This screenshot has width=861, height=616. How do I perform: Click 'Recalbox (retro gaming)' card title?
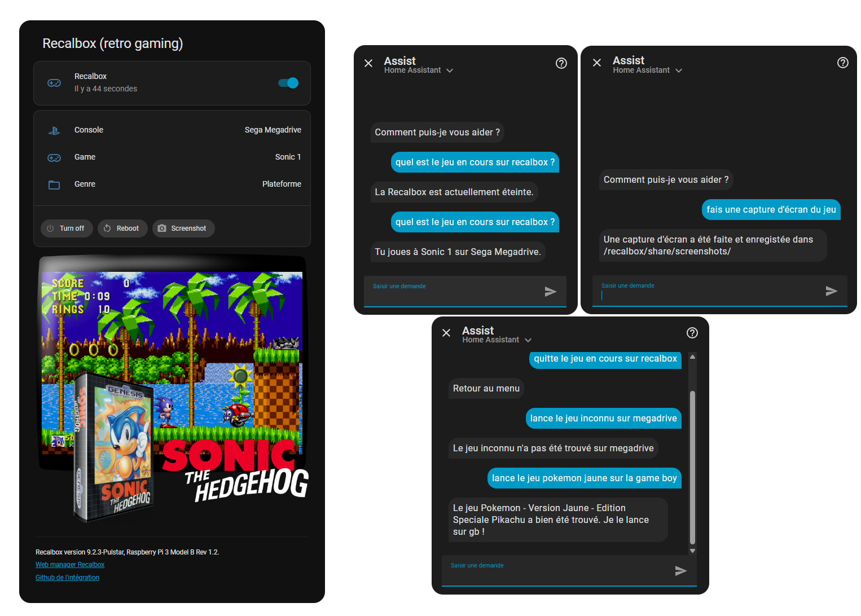113,43
